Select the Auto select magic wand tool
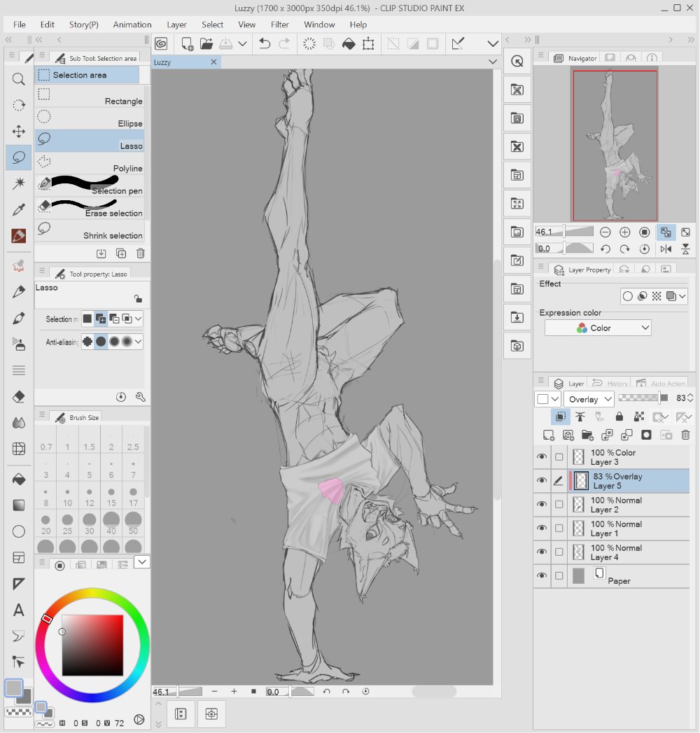Screen dimensions: 700x733 coord(19,183)
